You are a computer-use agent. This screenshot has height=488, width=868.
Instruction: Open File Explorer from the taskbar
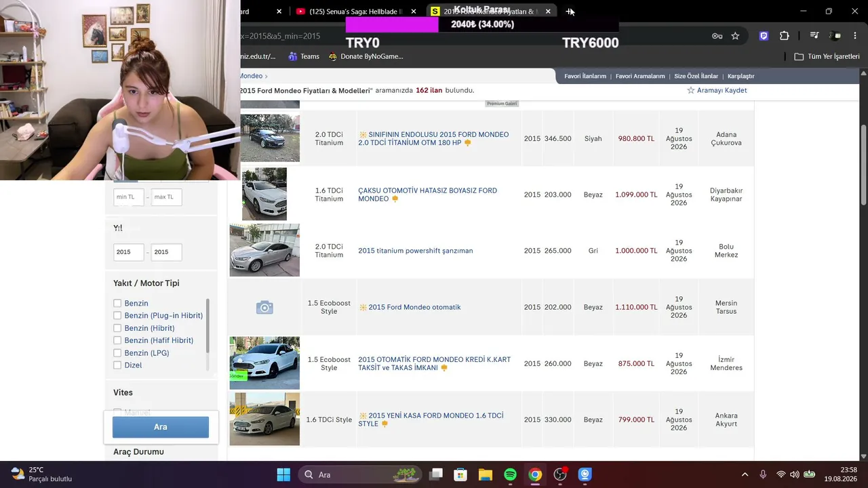pos(485,474)
